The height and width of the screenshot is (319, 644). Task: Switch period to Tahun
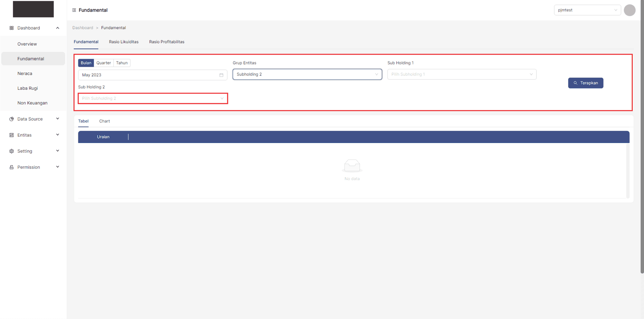[122, 63]
